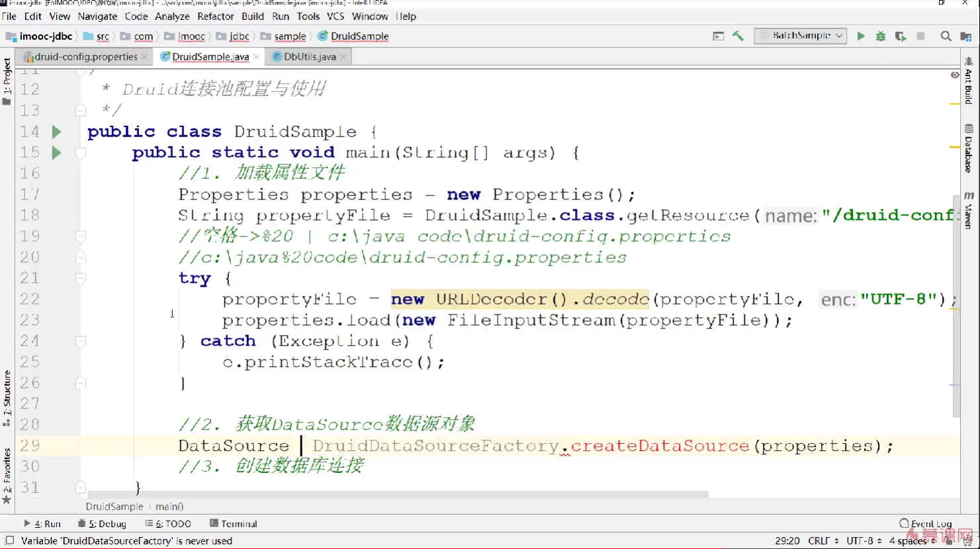
Task: Collapse main method fold at line 15
Action: [81, 153]
